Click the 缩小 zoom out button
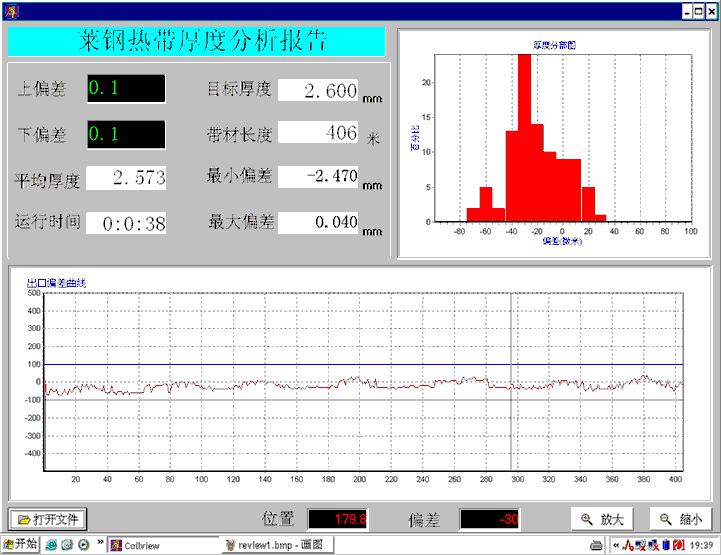This screenshot has width=721, height=555. click(681, 519)
